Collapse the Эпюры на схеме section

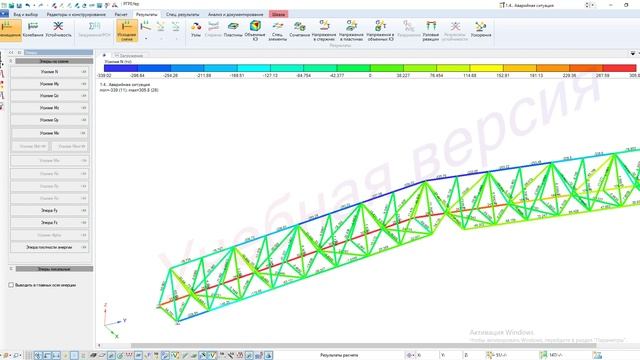[x=11, y=61]
